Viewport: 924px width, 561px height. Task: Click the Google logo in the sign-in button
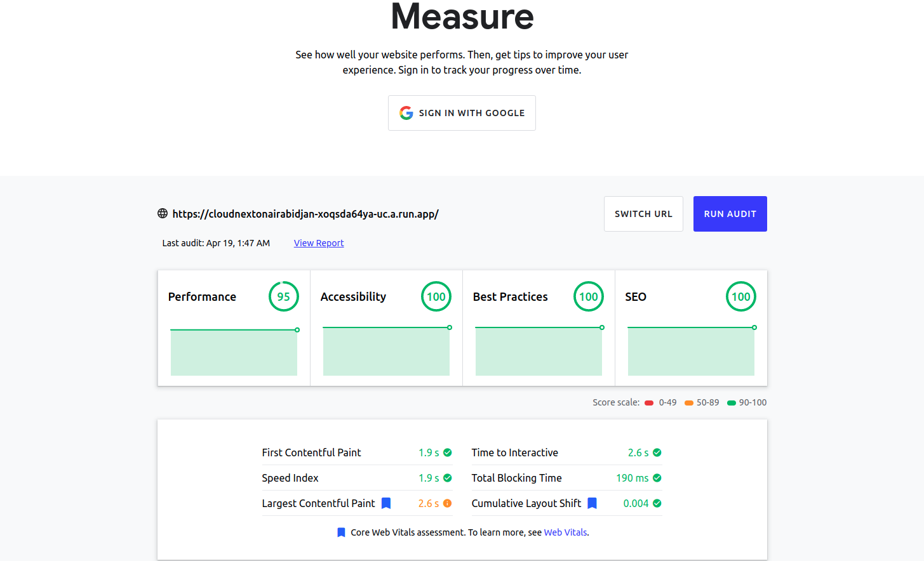click(x=406, y=113)
